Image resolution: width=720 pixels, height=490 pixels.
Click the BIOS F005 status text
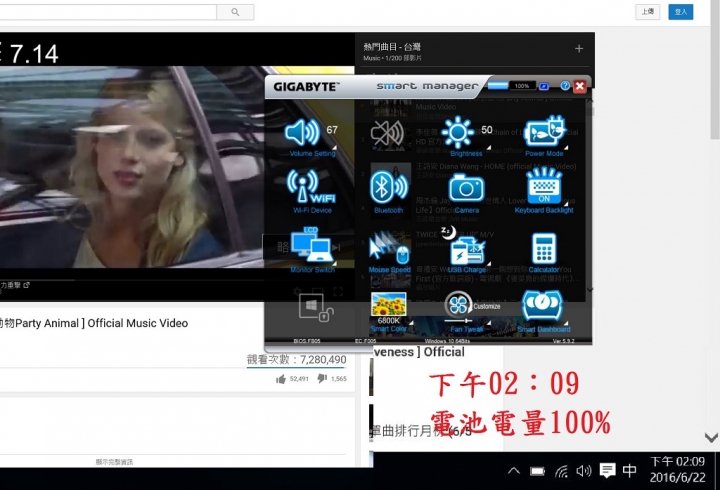(307, 341)
